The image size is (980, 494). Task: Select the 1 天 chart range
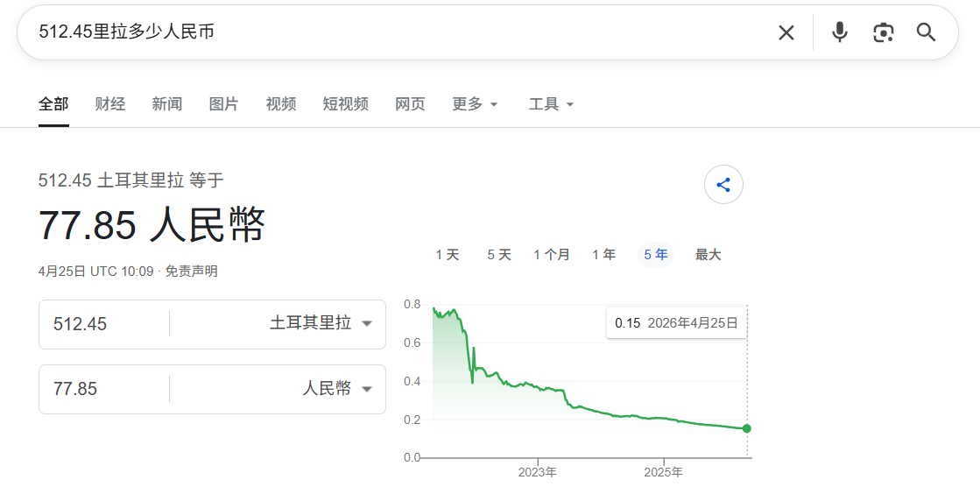pyautogui.click(x=447, y=255)
